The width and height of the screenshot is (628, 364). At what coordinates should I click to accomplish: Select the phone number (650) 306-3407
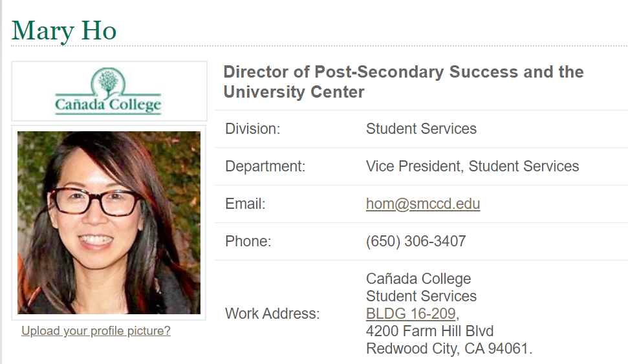(416, 242)
